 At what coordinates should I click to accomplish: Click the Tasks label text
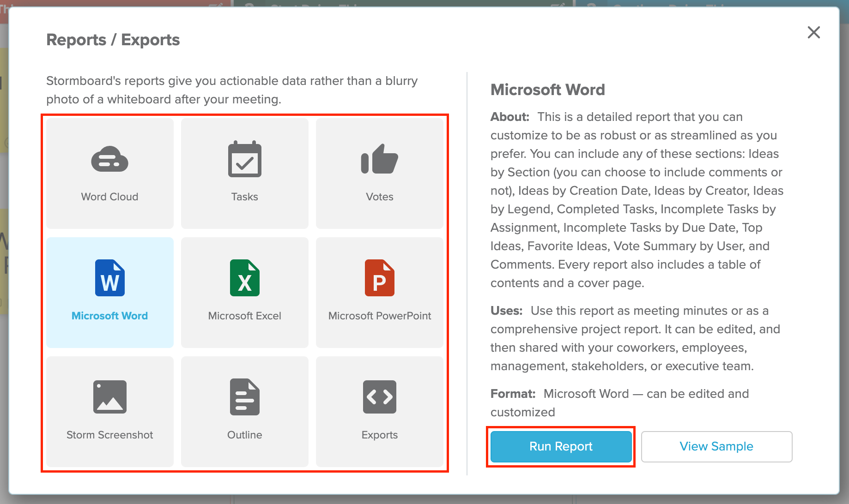click(245, 197)
